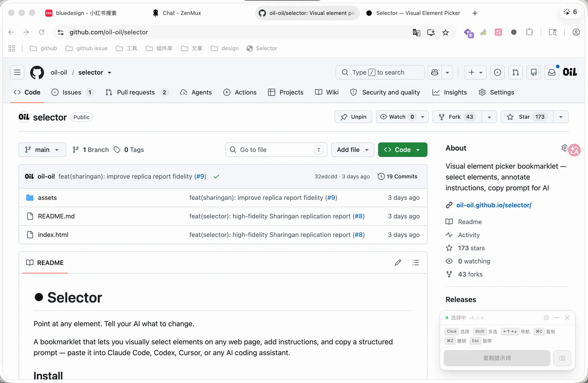
Task: Open the main branch switcher dropdown
Action: 42,150
